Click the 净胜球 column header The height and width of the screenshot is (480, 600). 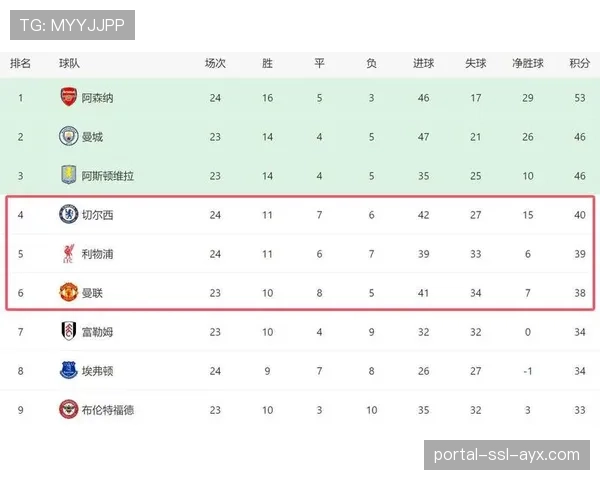coord(528,63)
